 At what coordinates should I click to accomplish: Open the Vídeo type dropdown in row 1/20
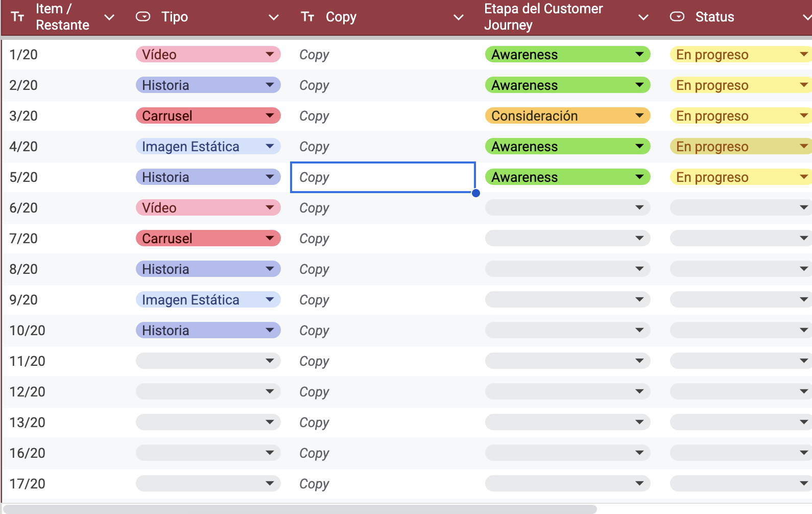pos(208,54)
